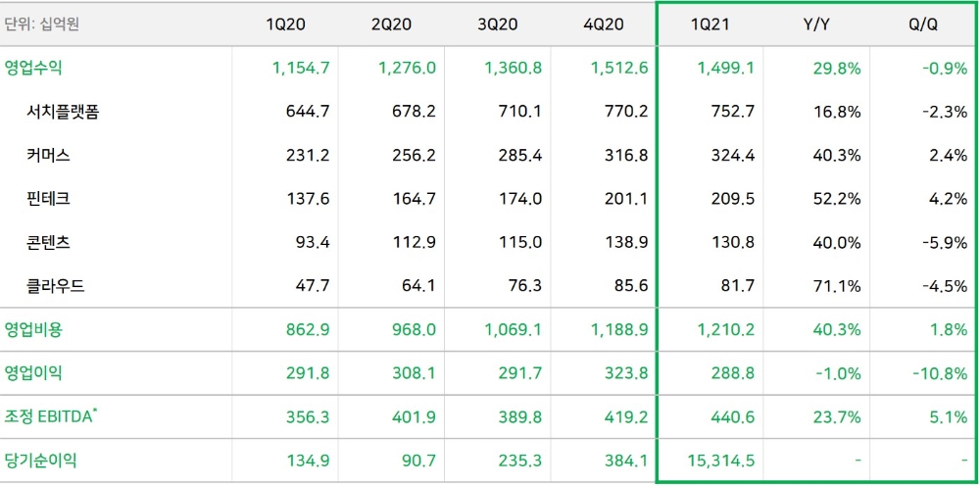Select the 클라우드 row label

pos(55,286)
